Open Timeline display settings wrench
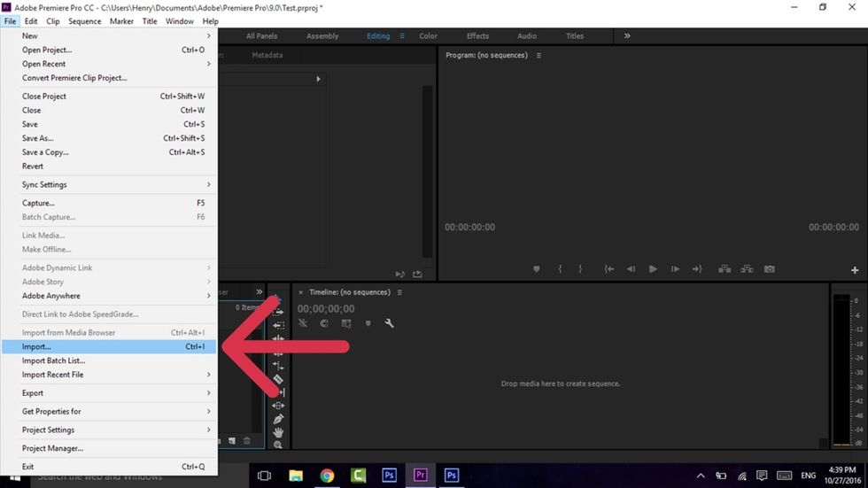Screen dimensions: 868x488 tap(389, 323)
